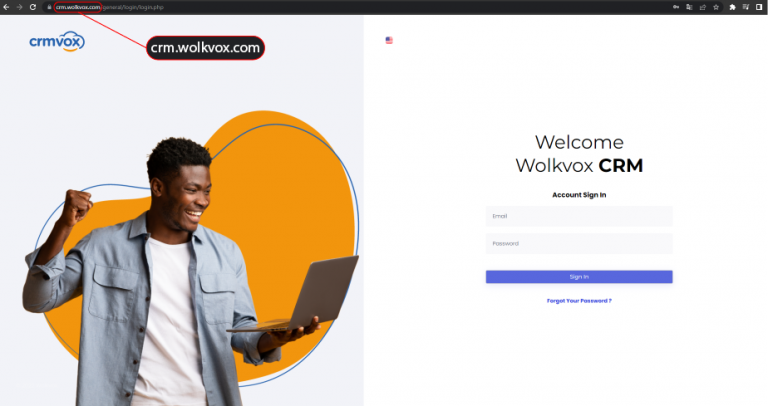Open saved passwords key icon
The width and height of the screenshot is (768, 406).
pos(676,7)
